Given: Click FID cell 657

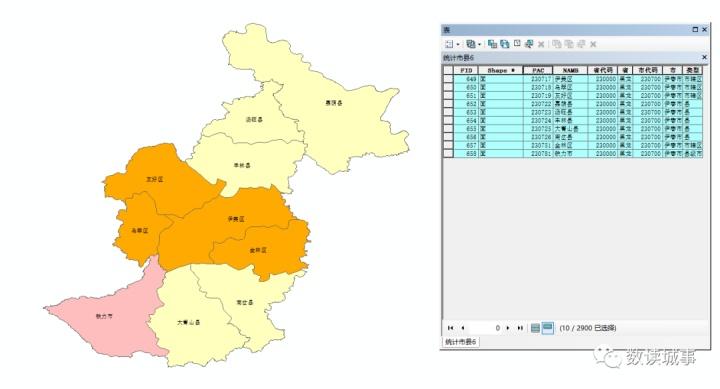Looking at the screenshot, I should (x=466, y=145).
